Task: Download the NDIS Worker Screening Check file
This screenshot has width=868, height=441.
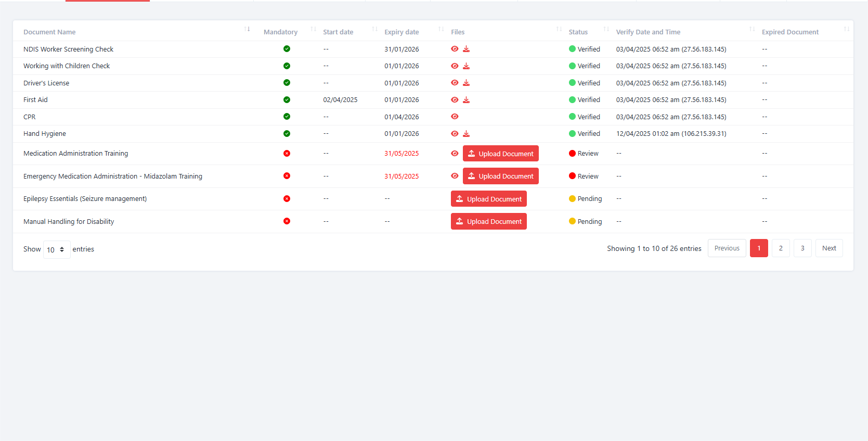Action: click(x=467, y=49)
